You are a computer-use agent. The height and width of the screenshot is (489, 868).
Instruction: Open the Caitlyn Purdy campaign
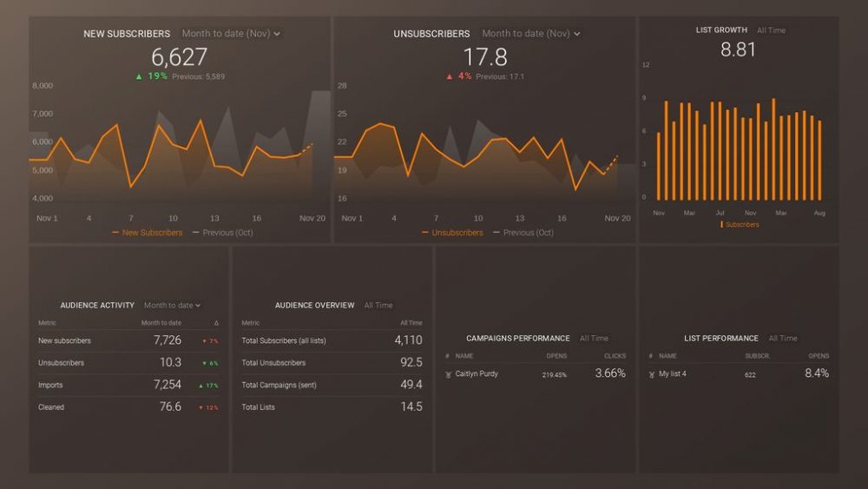pos(477,374)
